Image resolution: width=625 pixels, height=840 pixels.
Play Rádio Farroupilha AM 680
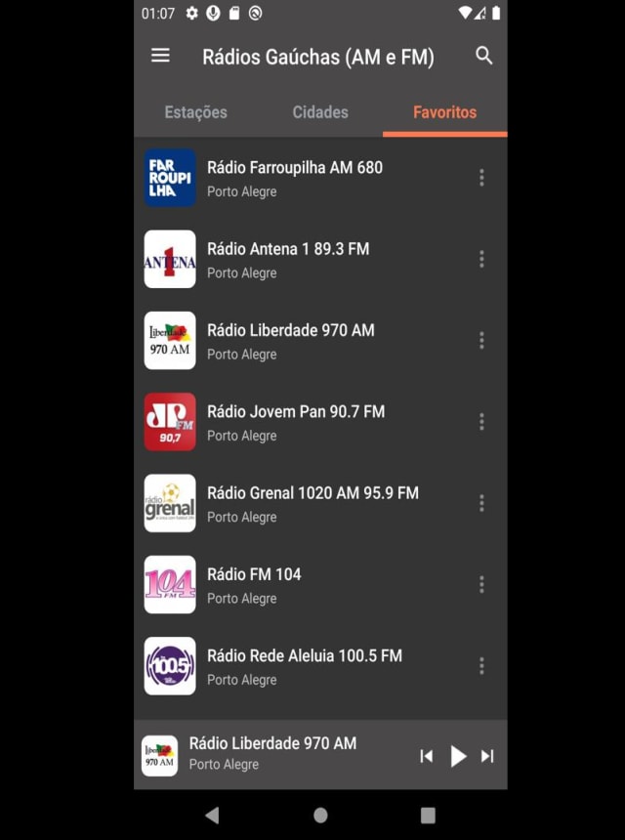pyautogui.click(x=320, y=178)
